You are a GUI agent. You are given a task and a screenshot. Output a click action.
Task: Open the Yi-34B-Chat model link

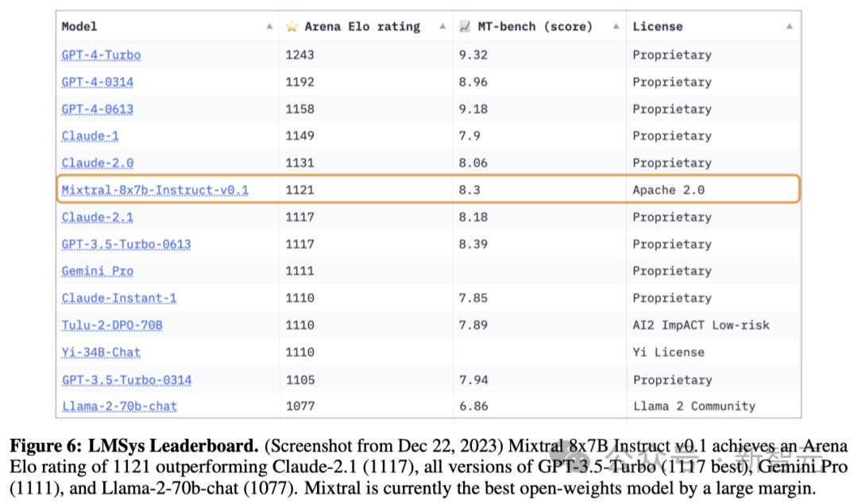pos(101,352)
